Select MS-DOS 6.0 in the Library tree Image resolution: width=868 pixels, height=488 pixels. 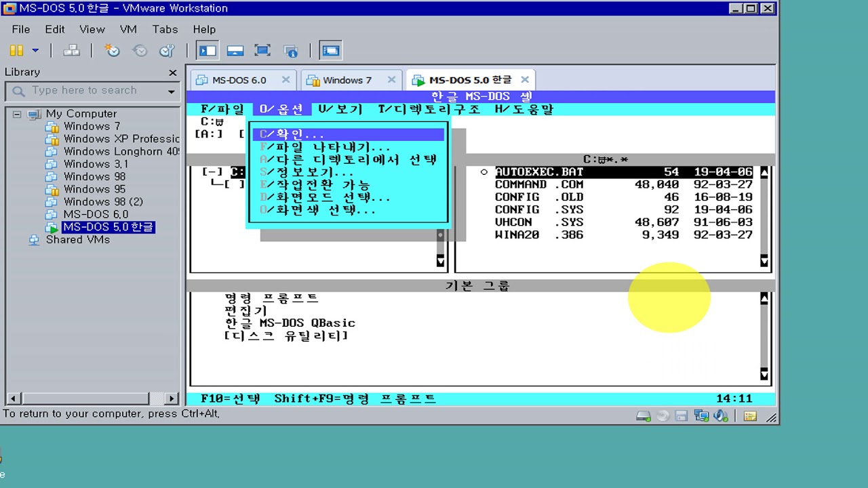click(x=96, y=214)
